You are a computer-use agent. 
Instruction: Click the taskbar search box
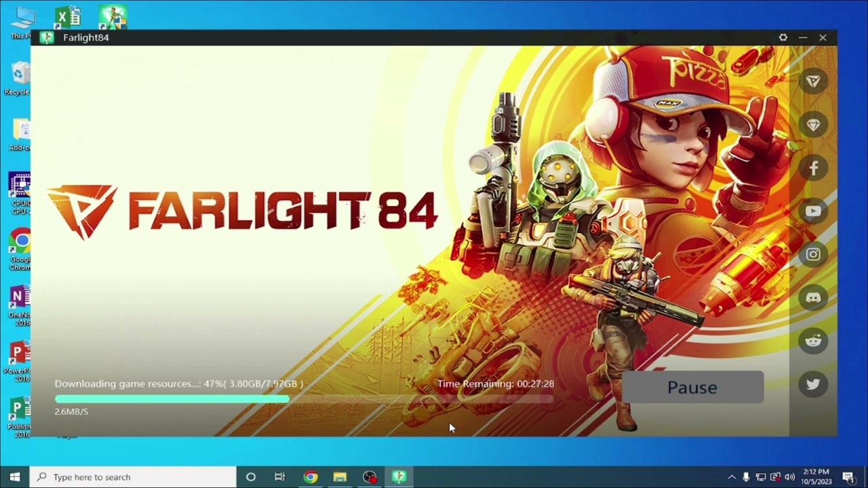tap(133, 477)
